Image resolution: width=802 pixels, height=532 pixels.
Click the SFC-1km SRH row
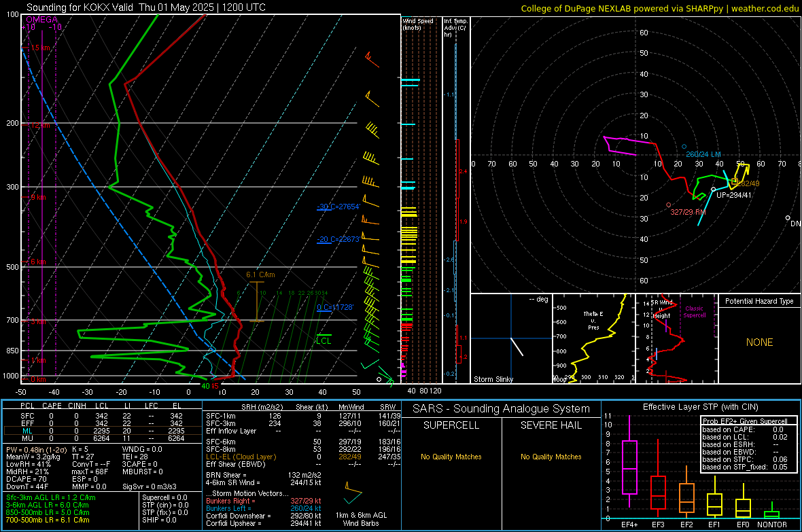coord(303,416)
